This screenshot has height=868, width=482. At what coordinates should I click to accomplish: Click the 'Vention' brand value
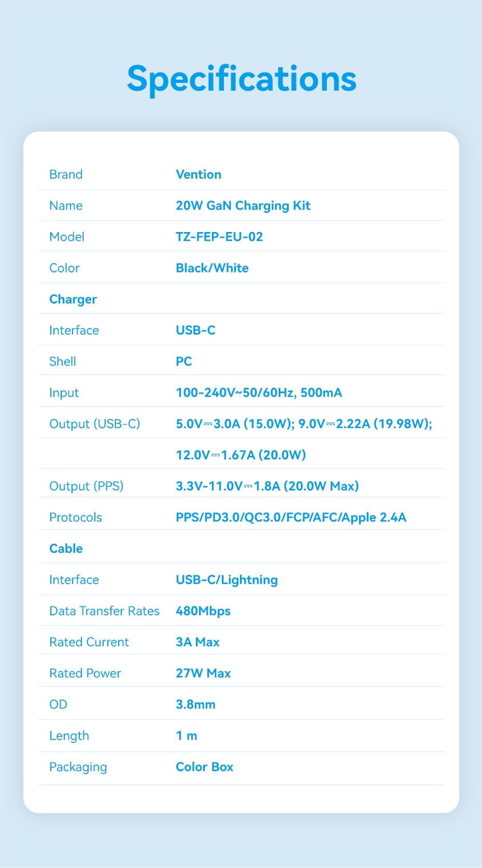199,175
